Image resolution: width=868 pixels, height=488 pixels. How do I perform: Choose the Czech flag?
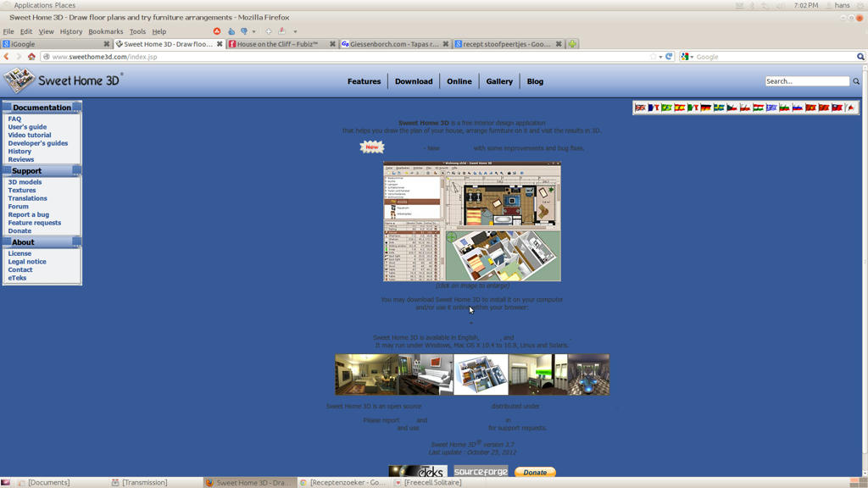click(x=732, y=108)
